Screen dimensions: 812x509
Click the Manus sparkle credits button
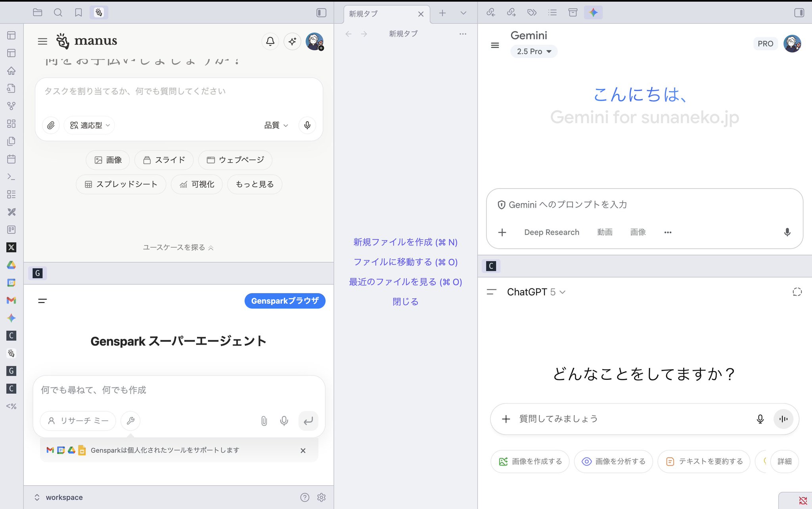pyautogui.click(x=293, y=41)
